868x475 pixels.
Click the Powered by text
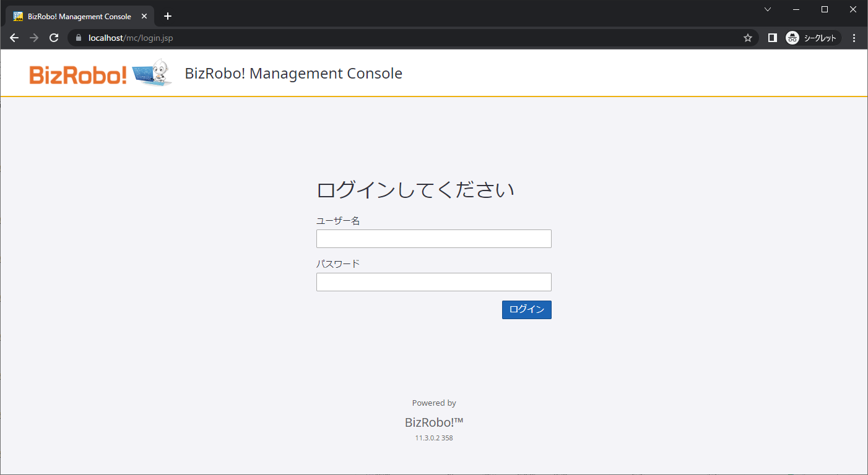coord(434,403)
